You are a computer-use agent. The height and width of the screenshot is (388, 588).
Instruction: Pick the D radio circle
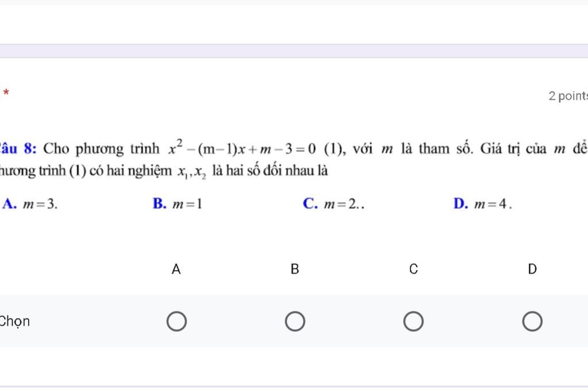click(x=532, y=321)
